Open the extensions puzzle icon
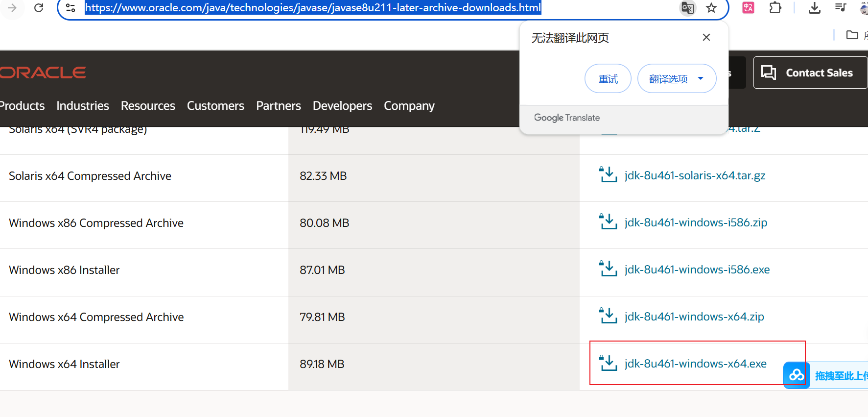The width and height of the screenshot is (868, 417). pyautogui.click(x=775, y=7)
